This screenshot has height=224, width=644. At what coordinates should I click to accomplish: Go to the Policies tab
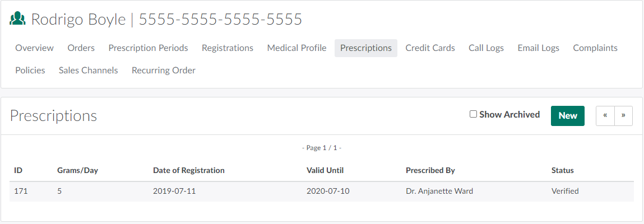click(x=30, y=71)
